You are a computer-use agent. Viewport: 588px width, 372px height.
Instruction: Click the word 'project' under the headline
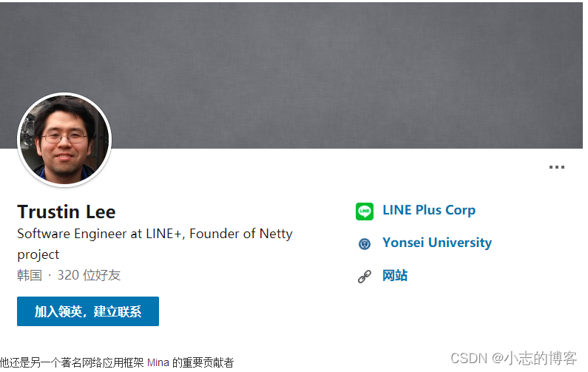[38, 255]
